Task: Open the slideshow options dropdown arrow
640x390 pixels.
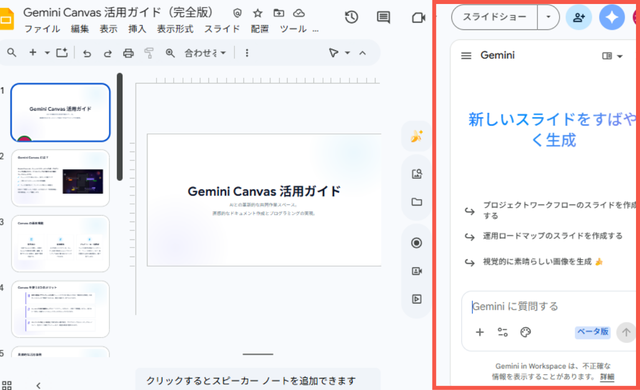Action: tap(548, 17)
